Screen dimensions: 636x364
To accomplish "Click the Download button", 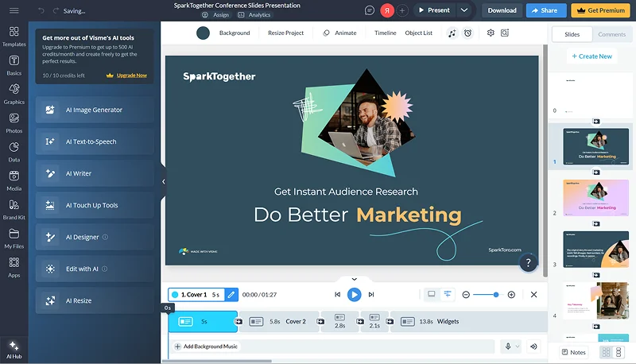I will [502, 10].
